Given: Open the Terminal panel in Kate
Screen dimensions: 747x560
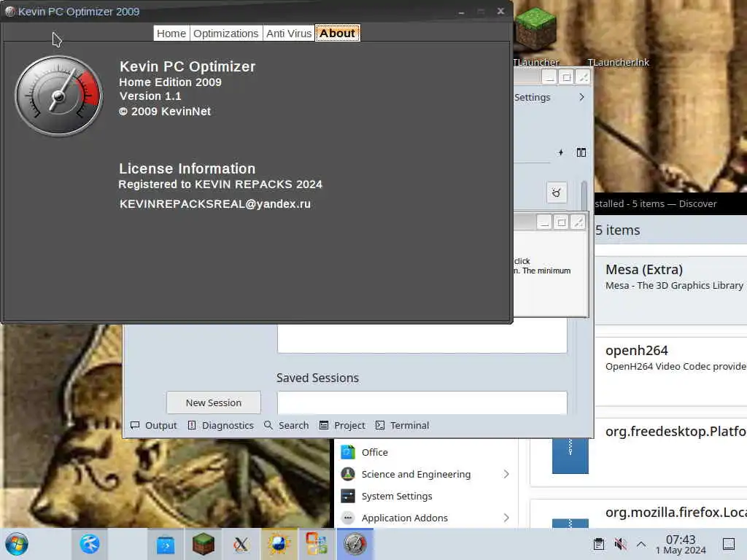Looking at the screenshot, I should click(x=402, y=425).
